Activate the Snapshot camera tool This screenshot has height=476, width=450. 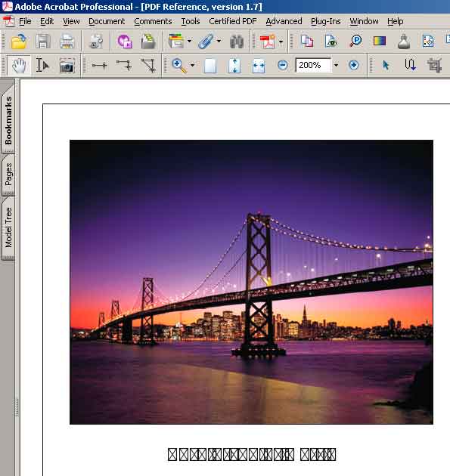(x=67, y=65)
